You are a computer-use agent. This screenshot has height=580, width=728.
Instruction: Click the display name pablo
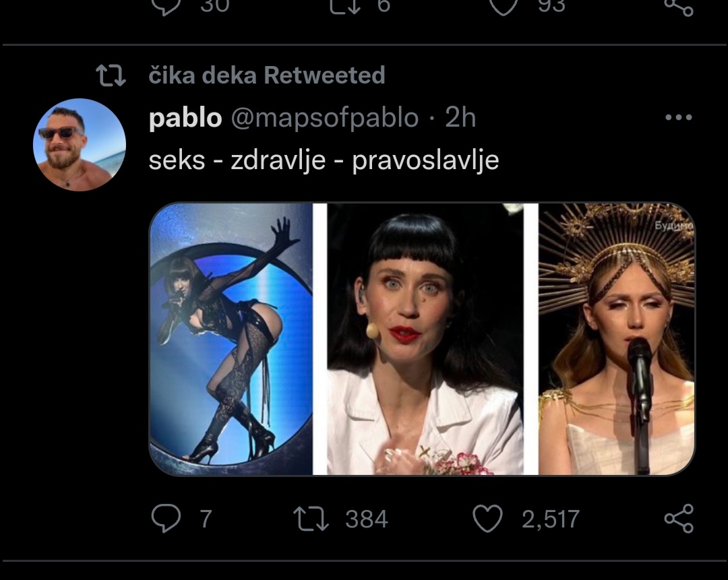pyautogui.click(x=185, y=118)
